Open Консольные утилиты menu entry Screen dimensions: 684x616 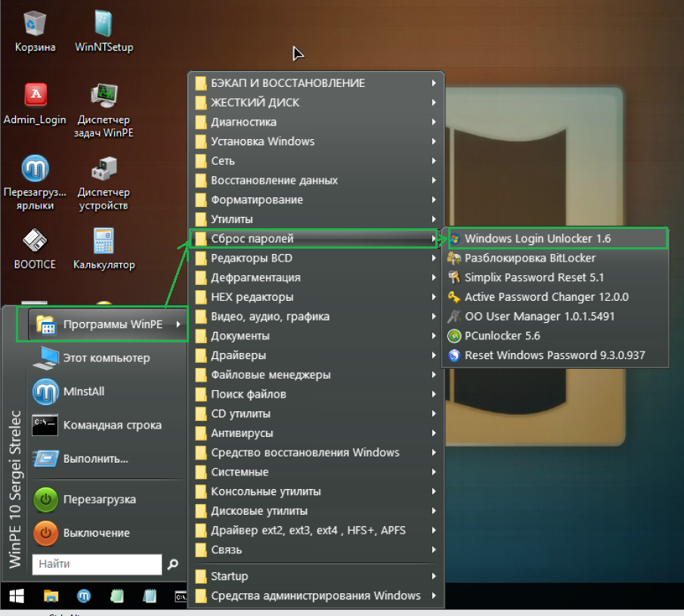tap(316, 491)
